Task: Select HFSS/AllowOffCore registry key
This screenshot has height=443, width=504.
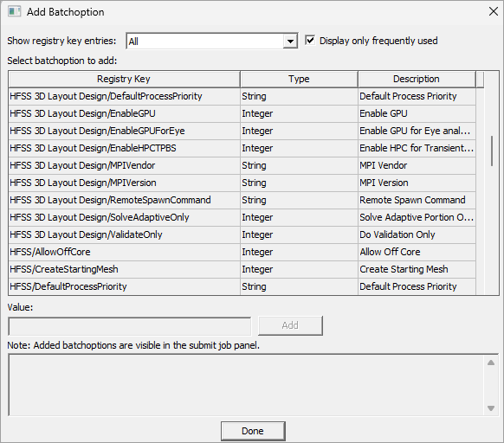Action: [124, 252]
